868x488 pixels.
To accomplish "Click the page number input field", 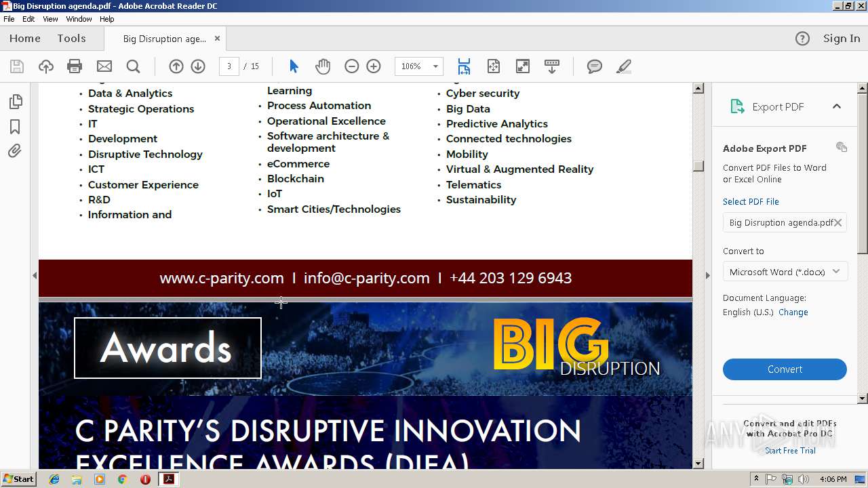I will (x=229, y=66).
